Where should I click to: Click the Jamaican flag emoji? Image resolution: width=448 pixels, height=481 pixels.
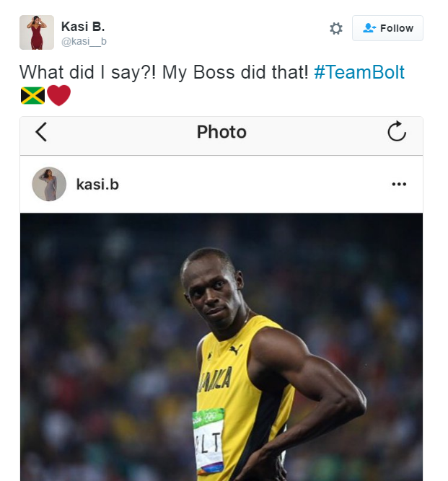pos(32,95)
